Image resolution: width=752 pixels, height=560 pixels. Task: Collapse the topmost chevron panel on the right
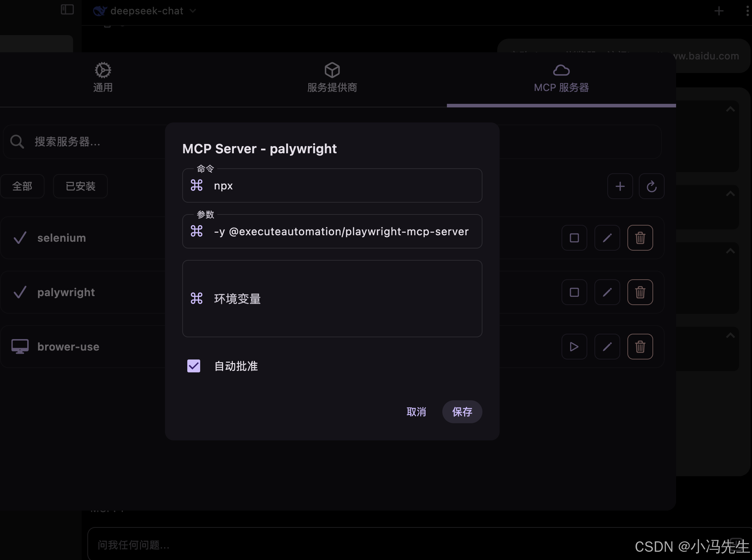click(x=730, y=109)
